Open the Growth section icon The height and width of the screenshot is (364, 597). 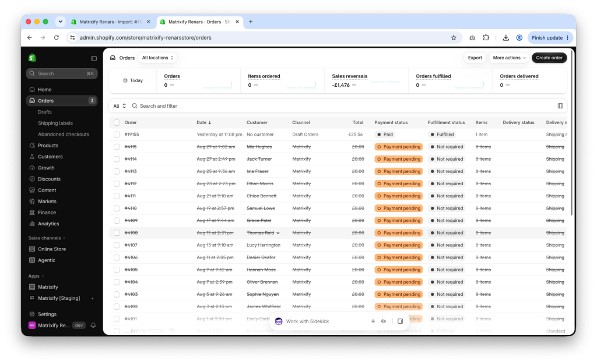32,168
